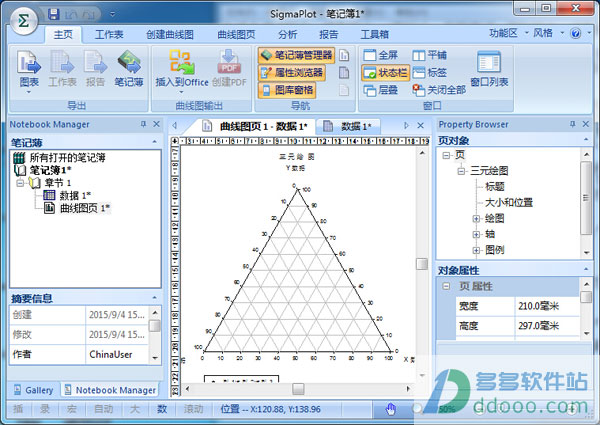Click the help question mark icon

576,34
